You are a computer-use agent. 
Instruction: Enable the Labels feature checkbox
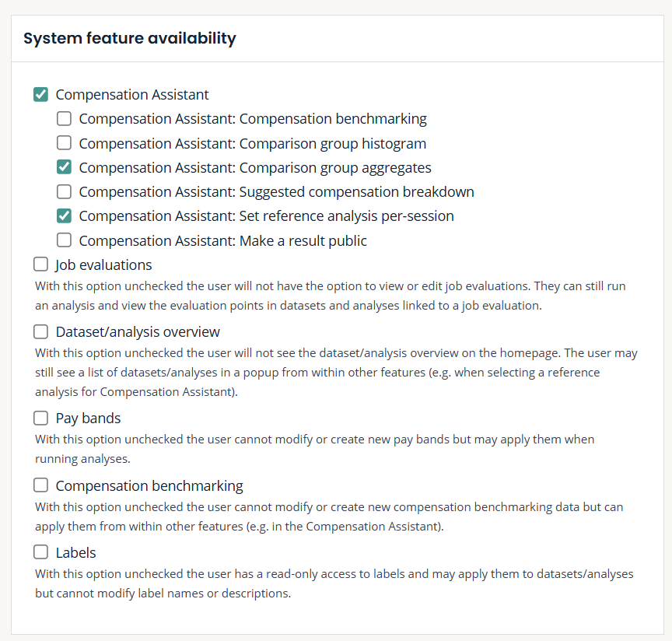[41, 553]
